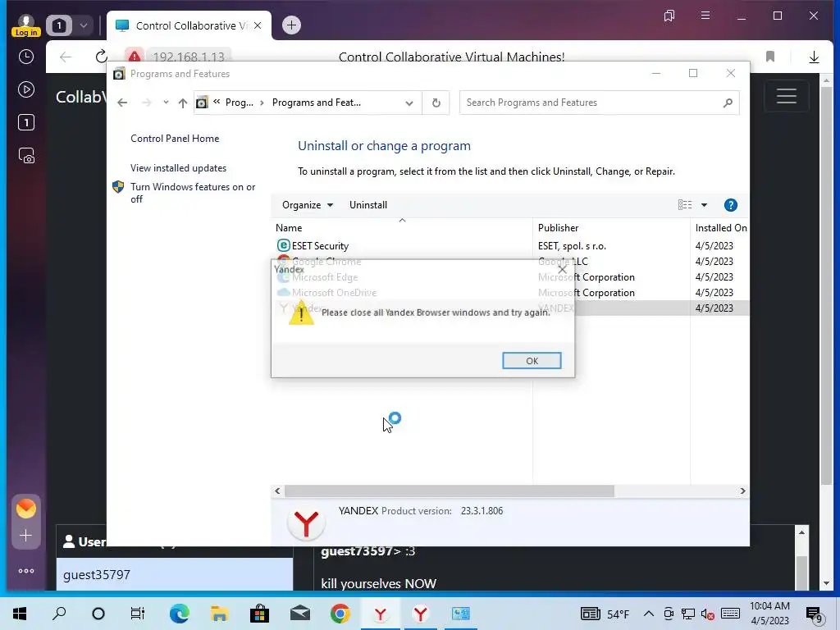Image resolution: width=840 pixels, height=630 pixels.
Task: Select the ESET Security program row
Action: click(x=509, y=246)
